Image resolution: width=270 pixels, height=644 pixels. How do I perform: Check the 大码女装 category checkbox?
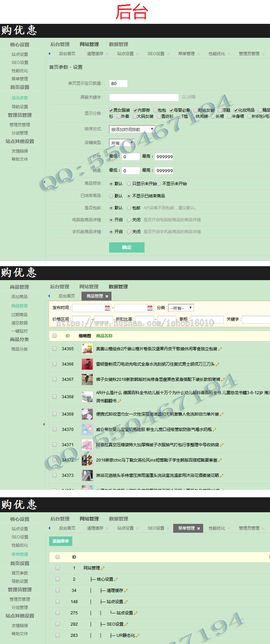tap(135, 116)
